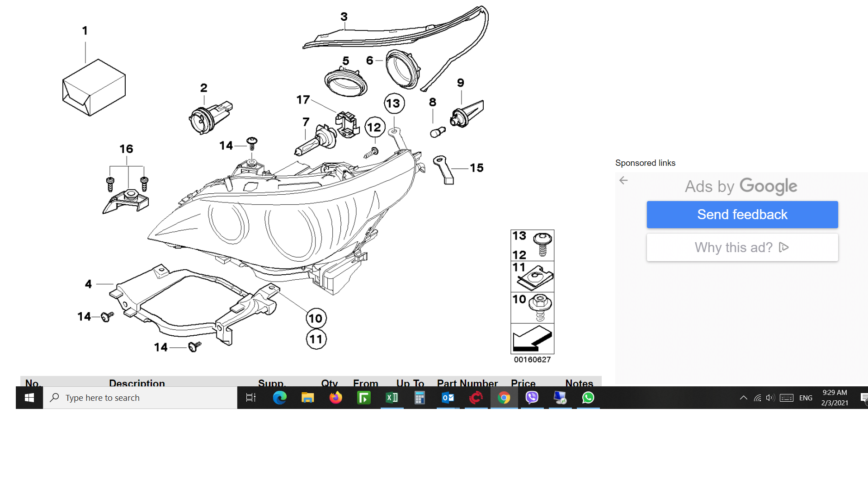Click the diagram legend arrow thumbnail
Screen dimensions: 868x488
532,338
